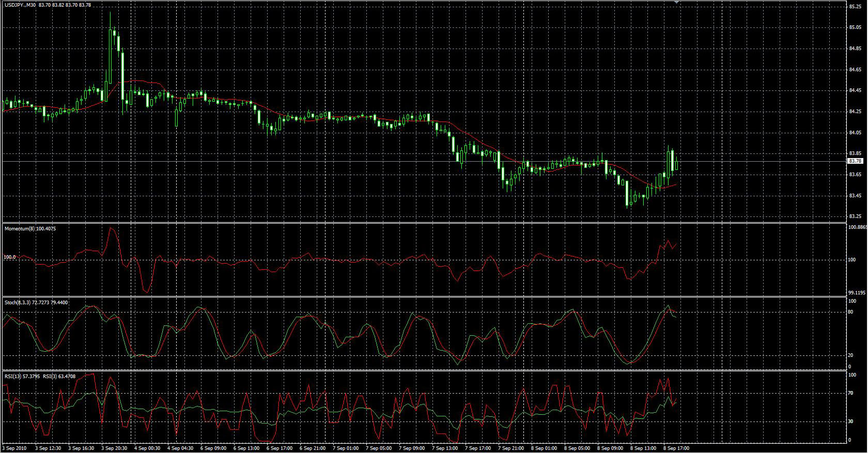Click the 30 level on RSI scale
This screenshot has width=868, height=453.
pyautogui.click(x=851, y=421)
